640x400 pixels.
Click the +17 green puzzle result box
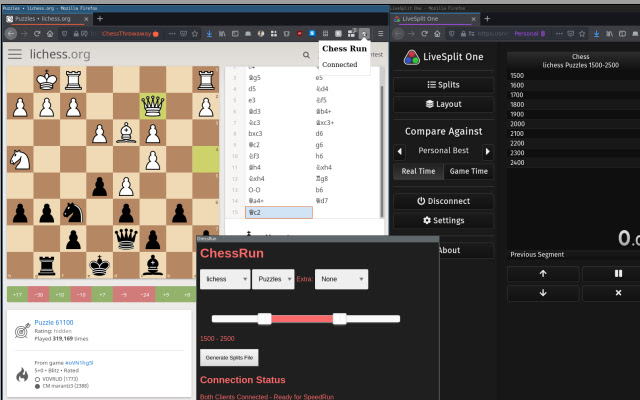click(x=18, y=294)
